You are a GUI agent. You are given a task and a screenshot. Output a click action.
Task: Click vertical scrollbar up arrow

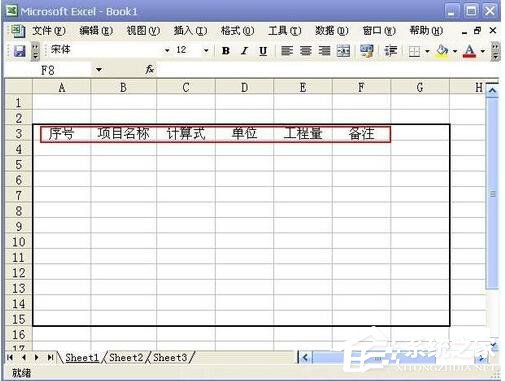[x=492, y=90]
